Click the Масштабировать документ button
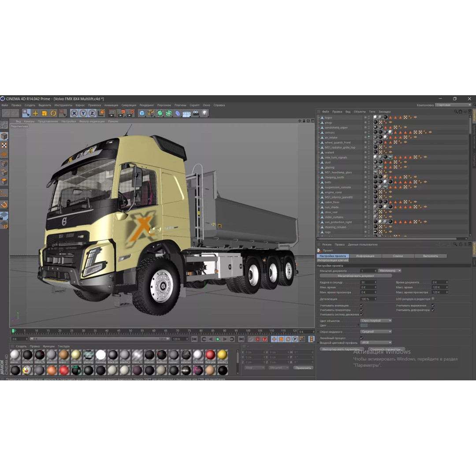476x476 pixels. click(x=356, y=276)
